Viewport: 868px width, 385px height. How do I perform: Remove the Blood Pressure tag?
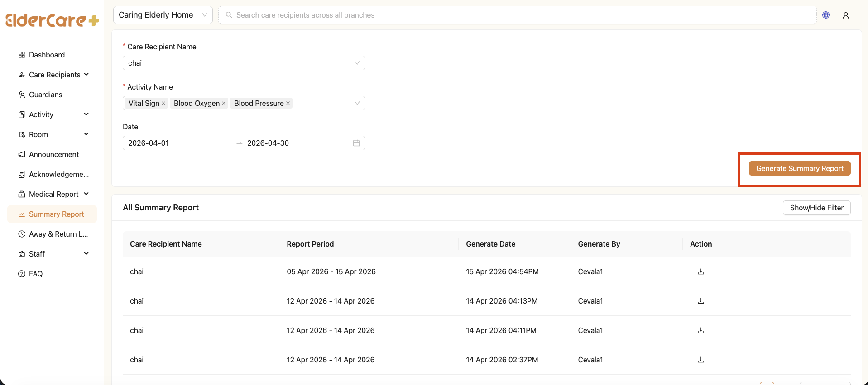288,103
